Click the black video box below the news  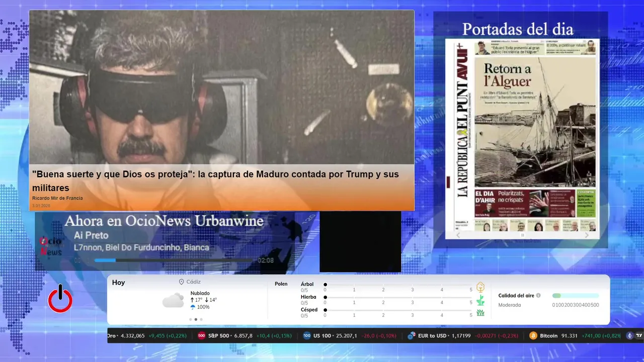(360, 242)
